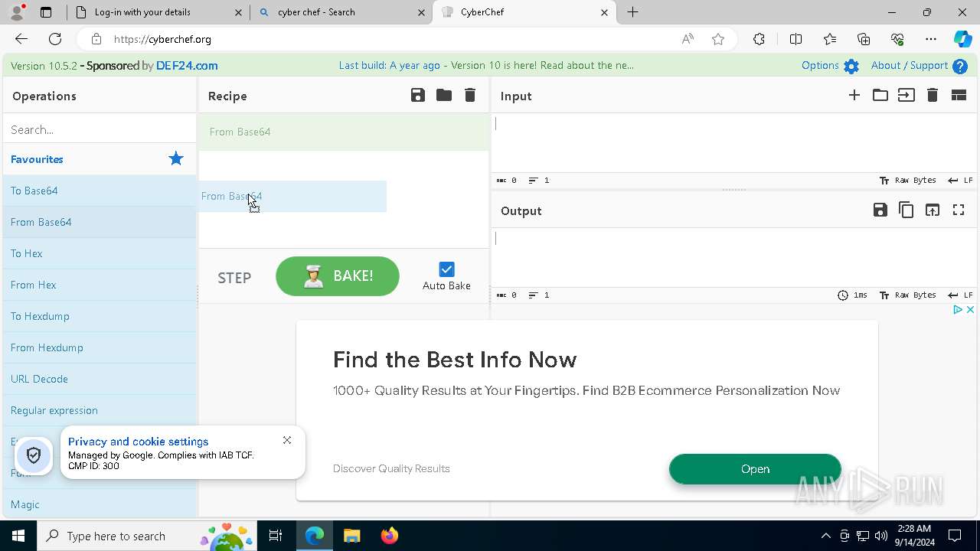Open the notification center
The height and width of the screenshot is (551, 980).
(955, 536)
